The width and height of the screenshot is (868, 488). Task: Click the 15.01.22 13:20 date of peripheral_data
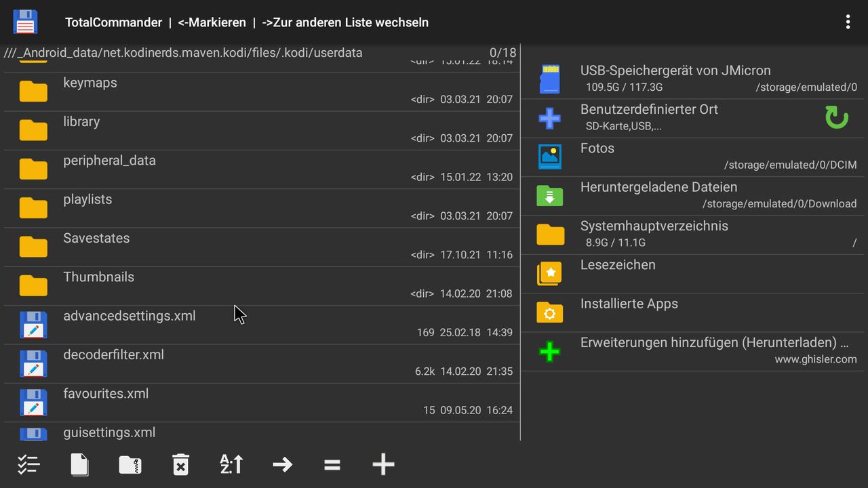click(476, 177)
